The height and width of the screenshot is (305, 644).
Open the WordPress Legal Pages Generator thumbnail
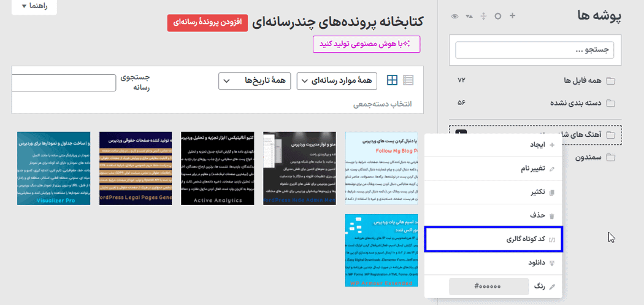pos(136,168)
